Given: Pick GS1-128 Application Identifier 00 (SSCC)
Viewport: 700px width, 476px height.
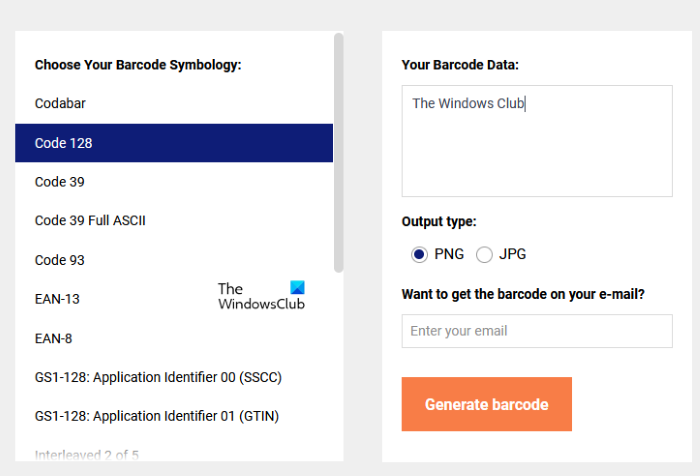Looking at the screenshot, I should 158,377.
